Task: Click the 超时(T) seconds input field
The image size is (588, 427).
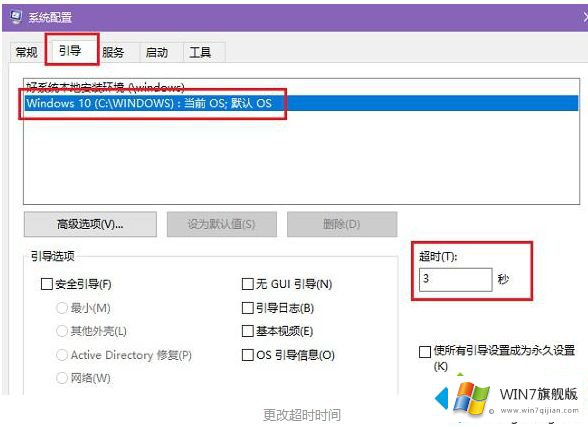Action: point(455,279)
